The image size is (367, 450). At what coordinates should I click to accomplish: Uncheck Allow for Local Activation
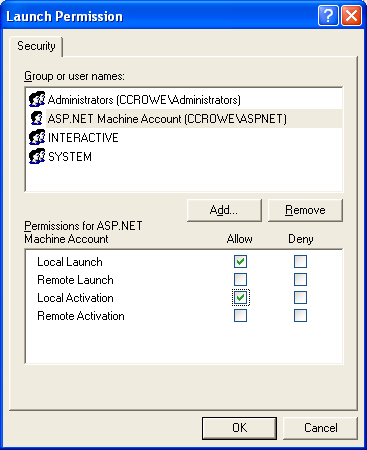coord(240,298)
